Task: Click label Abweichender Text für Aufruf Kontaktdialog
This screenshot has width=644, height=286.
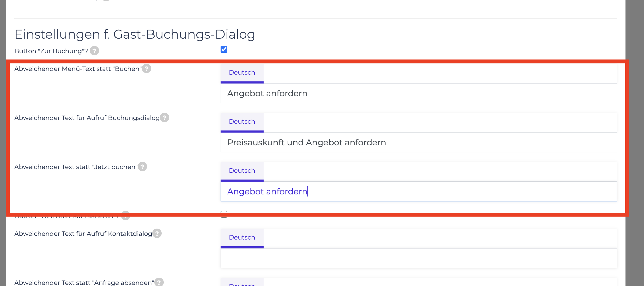Action: (83, 234)
